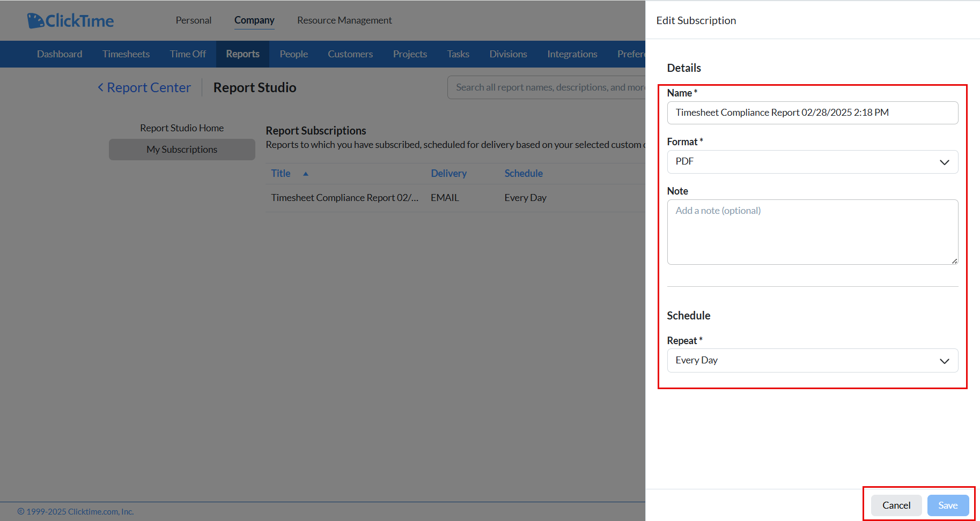The image size is (980, 521).
Task: Open the Time Off tab
Action: [x=188, y=54]
